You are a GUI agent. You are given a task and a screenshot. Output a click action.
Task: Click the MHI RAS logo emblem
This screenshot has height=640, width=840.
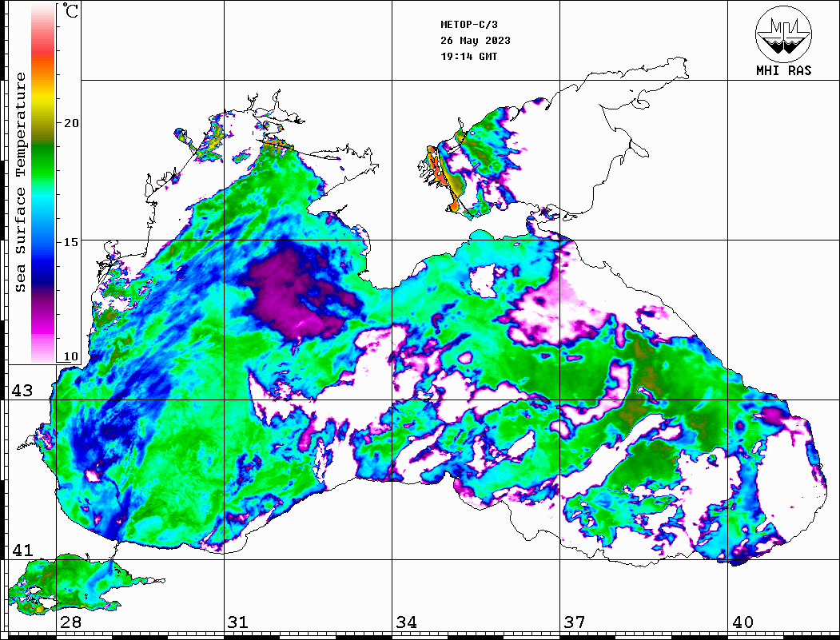(x=783, y=34)
